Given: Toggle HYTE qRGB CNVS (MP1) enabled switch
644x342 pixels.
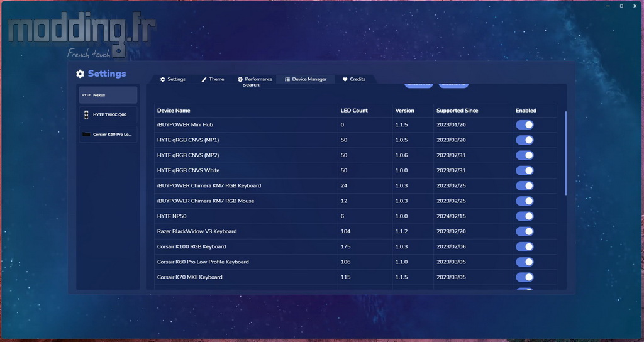Looking at the screenshot, I should pos(525,140).
